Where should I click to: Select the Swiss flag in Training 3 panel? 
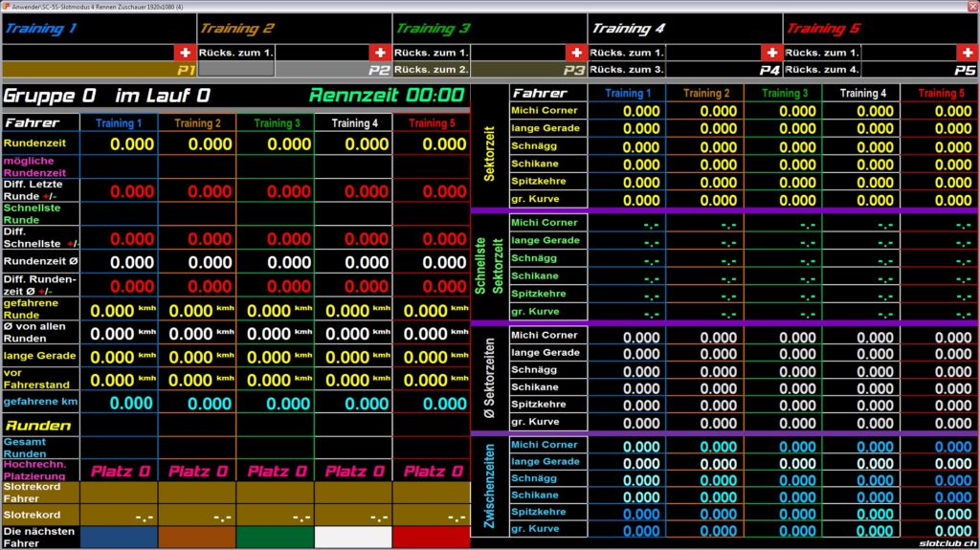click(576, 53)
